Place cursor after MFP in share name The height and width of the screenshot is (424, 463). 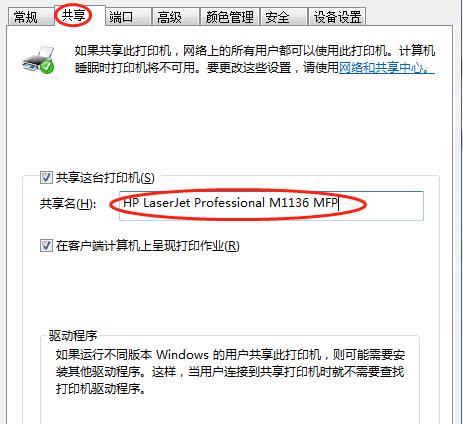click(x=339, y=203)
